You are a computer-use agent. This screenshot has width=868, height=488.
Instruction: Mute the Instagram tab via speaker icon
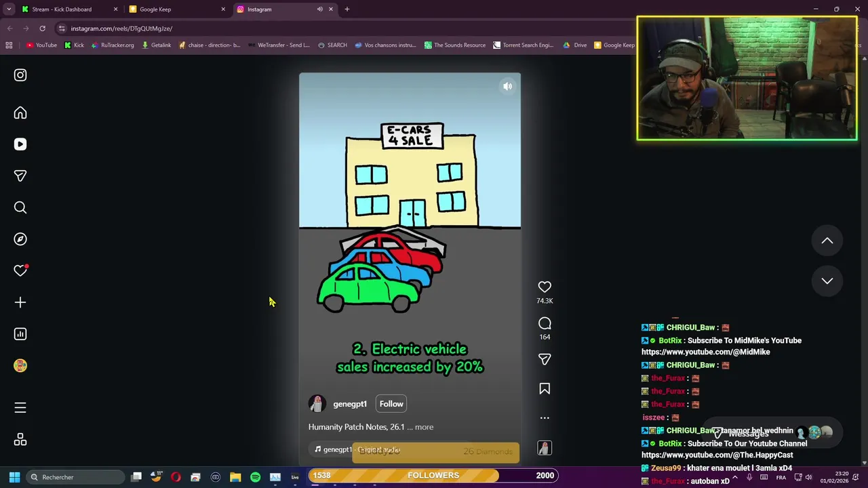pos(319,9)
